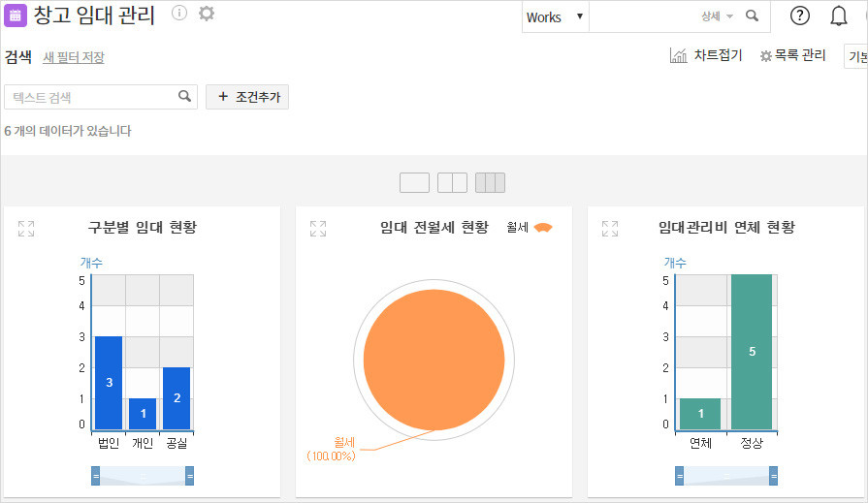Click left handle of 구분별 임대 현황 range slider
The width and height of the screenshot is (868, 503).
(96, 476)
